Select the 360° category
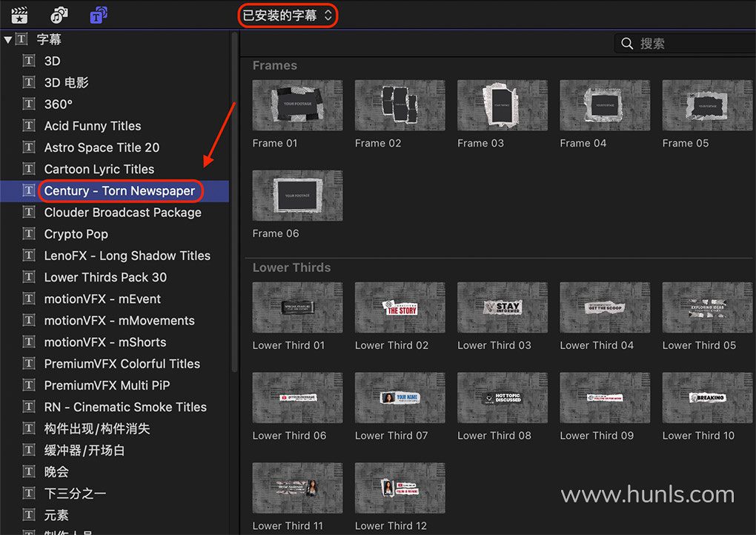The height and width of the screenshot is (535, 756). pos(59,104)
